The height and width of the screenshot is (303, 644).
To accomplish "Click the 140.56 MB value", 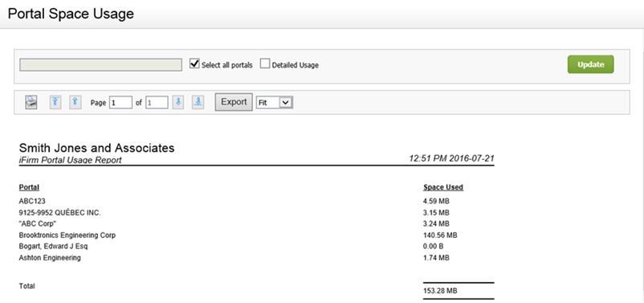I will tap(440, 235).
